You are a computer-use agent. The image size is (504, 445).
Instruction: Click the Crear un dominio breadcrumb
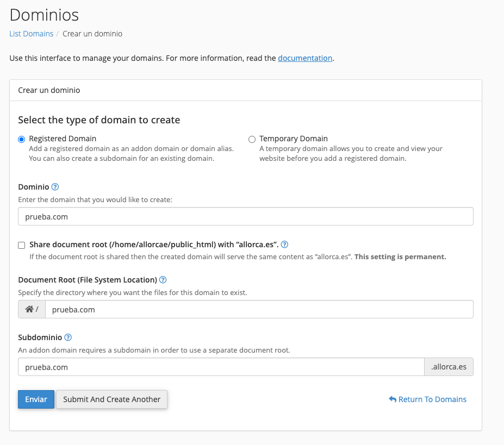coord(92,34)
